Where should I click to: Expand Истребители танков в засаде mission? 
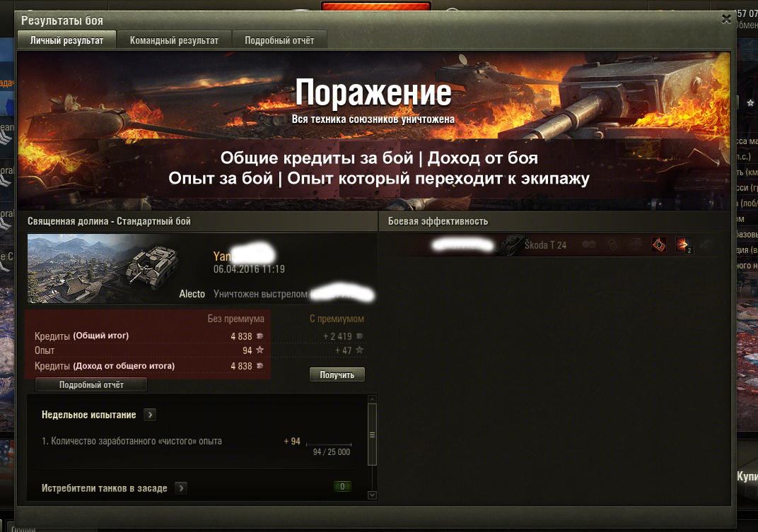click(x=181, y=488)
